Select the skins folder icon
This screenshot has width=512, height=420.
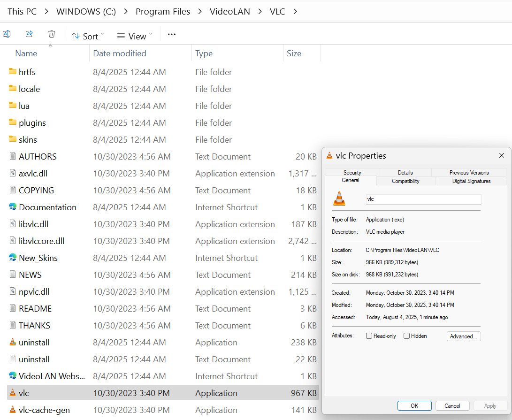pyautogui.click(x=12, y=139)
